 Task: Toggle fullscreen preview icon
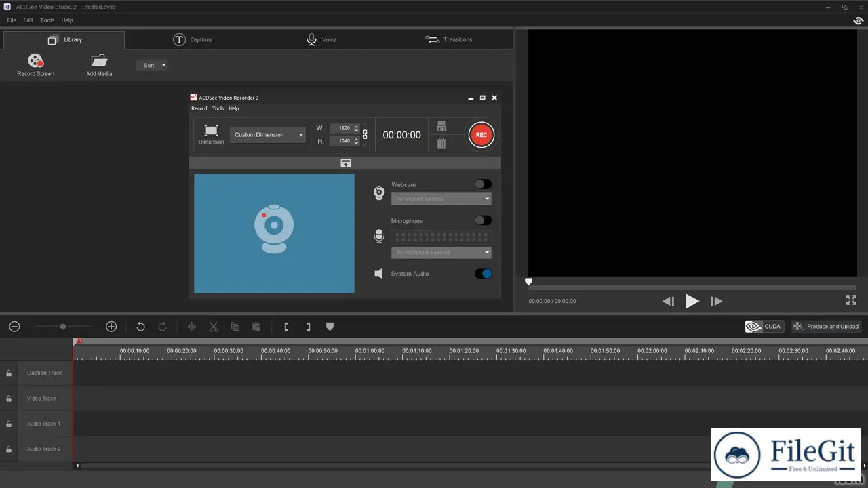851,300
